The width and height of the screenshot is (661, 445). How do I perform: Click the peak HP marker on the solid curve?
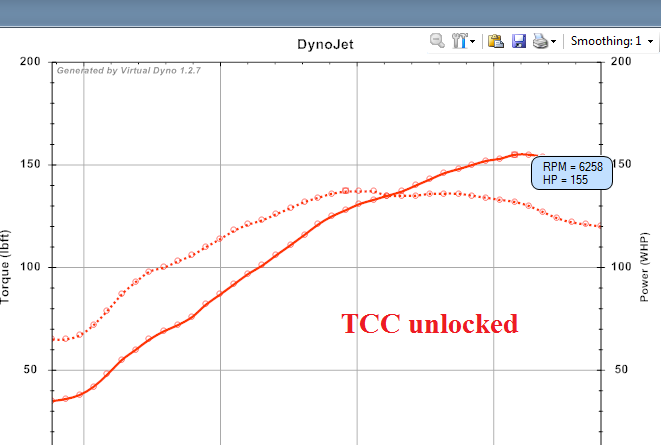click(x=515, y=155)
